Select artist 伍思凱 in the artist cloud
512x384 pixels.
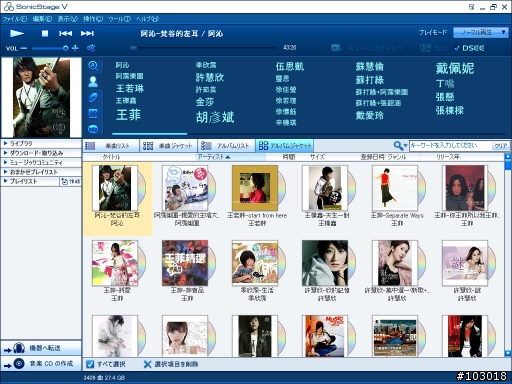point(290,67)
